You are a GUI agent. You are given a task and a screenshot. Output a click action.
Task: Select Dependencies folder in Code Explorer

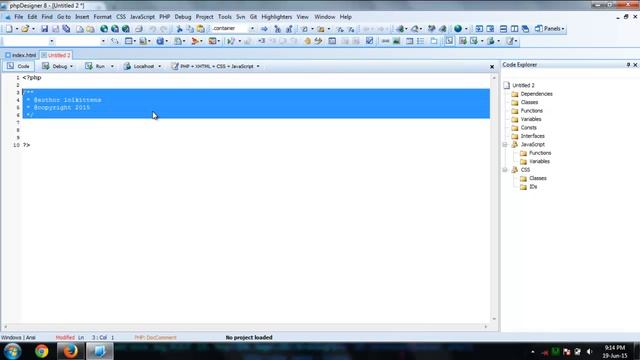click(x=532, y=94)
